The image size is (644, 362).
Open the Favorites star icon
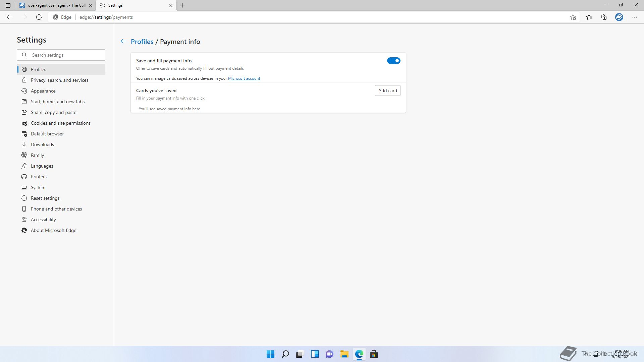[589, 17]
